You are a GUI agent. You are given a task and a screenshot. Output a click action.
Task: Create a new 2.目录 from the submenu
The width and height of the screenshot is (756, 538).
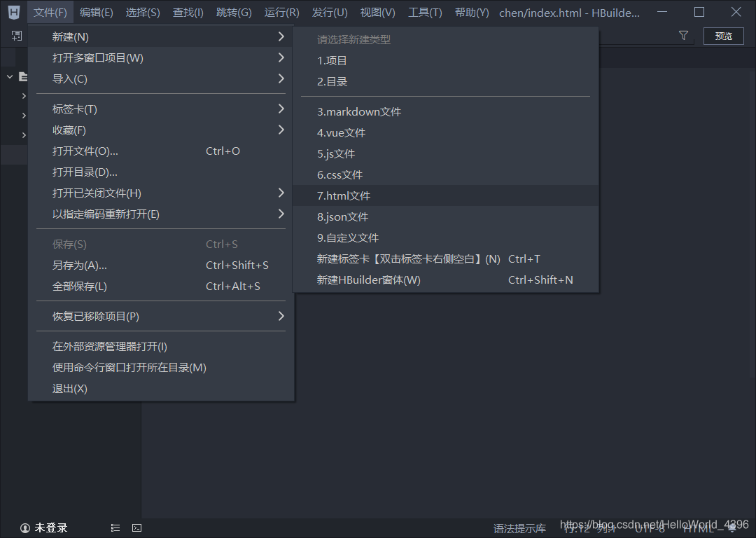point(445,81)
